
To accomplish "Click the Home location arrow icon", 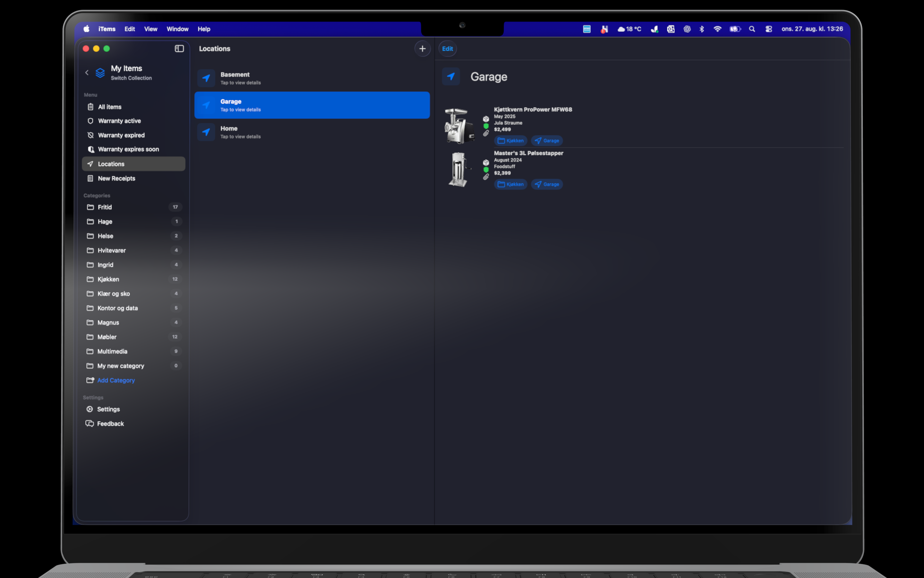I will click(206, 132).
